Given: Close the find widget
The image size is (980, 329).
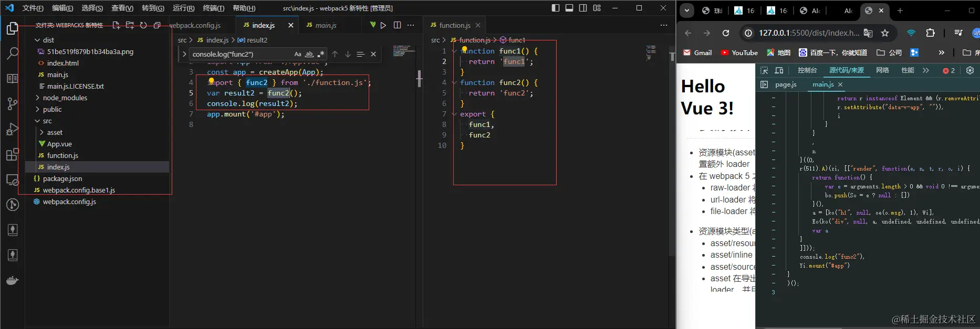Looking at the screenshot, I should coord(373,54).
